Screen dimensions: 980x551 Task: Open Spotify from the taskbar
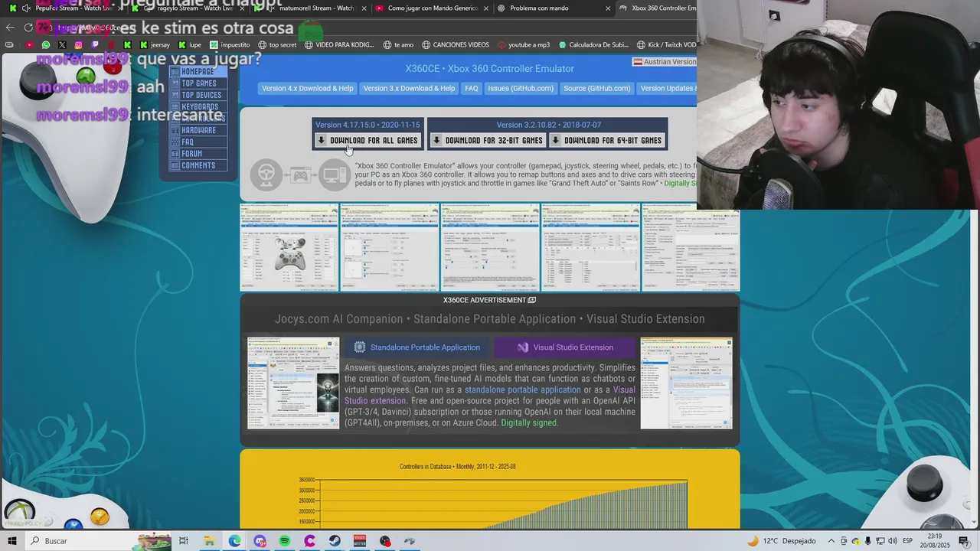click(285, 541)
